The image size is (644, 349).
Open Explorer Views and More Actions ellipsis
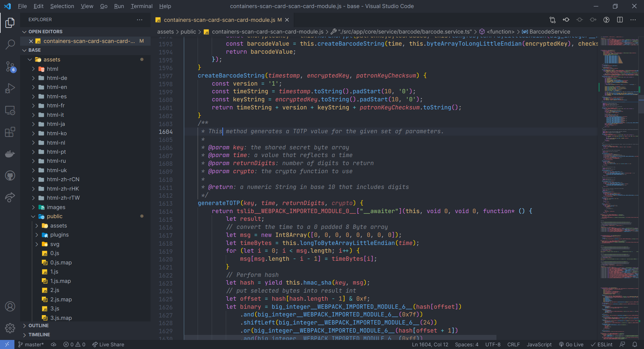click(x=140, y=20)
